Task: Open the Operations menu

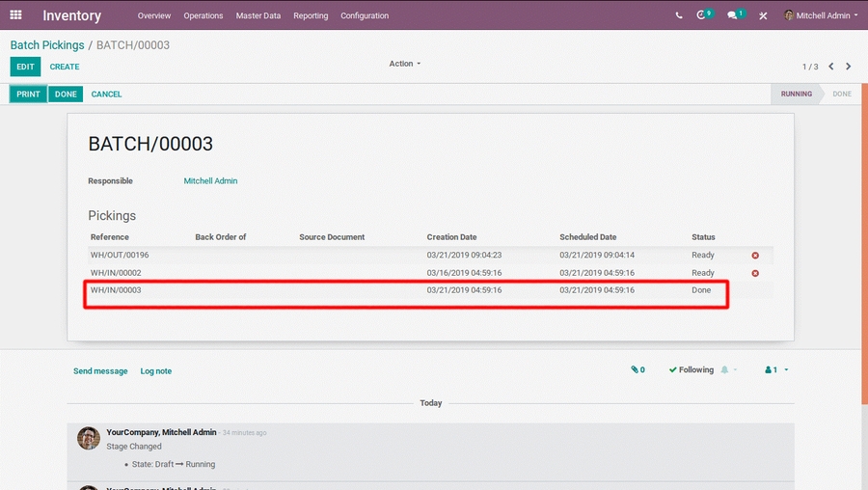Action: click(x=203, y=15)
